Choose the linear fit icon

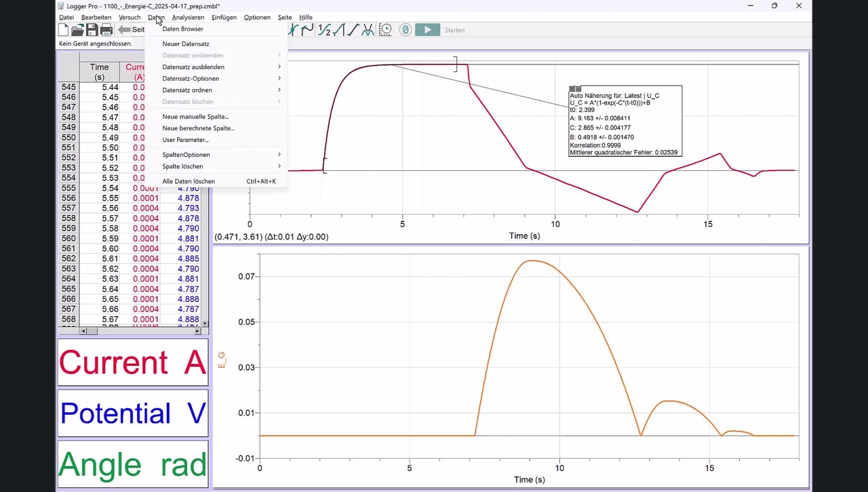(x=339, y=30)
